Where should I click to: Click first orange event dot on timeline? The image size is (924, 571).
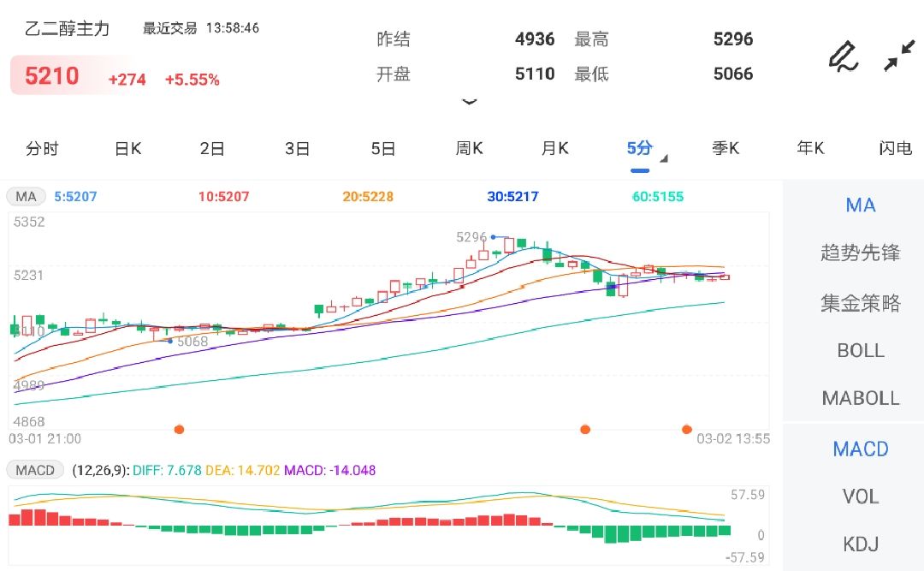(179, 430)
